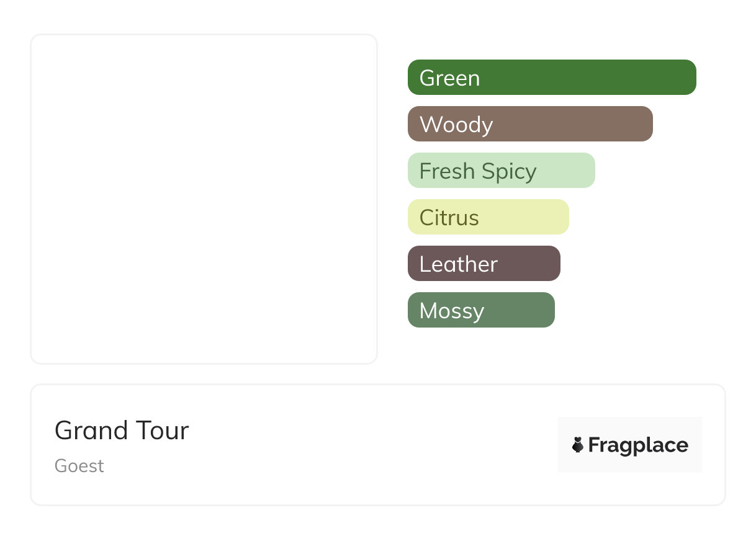
Task: Click the "Mossy" text label
Action: point(452,311)
